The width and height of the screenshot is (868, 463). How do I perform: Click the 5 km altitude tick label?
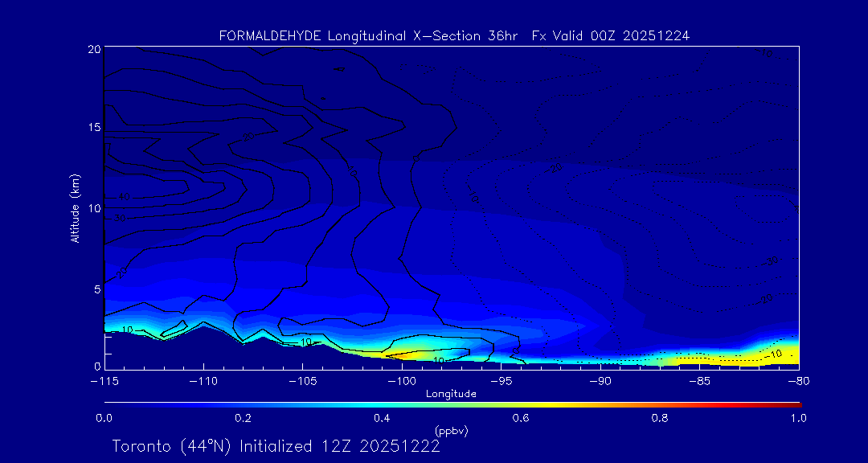pos(96,288)
